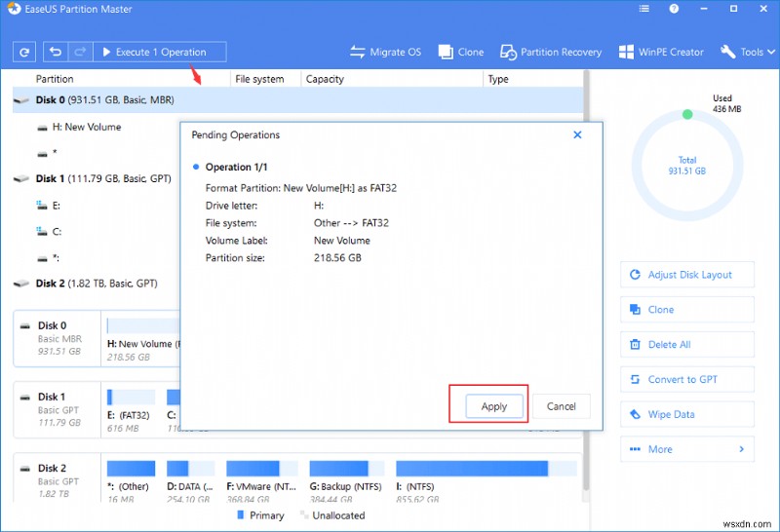Image resolution: width=780 pixels, height=532 pixels.
Task: Click File system column header
Action: (x=259, y=79)
